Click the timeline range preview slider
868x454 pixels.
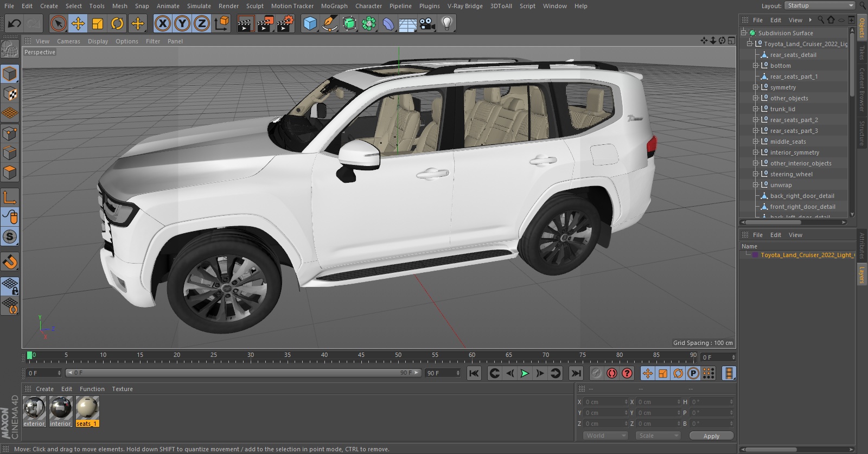point(243,373)
